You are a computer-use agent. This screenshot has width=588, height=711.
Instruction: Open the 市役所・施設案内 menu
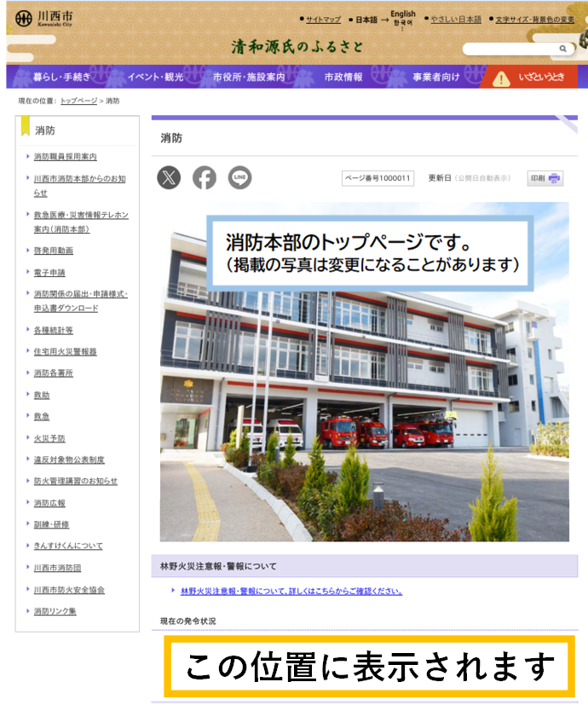[x=250, y=77]
